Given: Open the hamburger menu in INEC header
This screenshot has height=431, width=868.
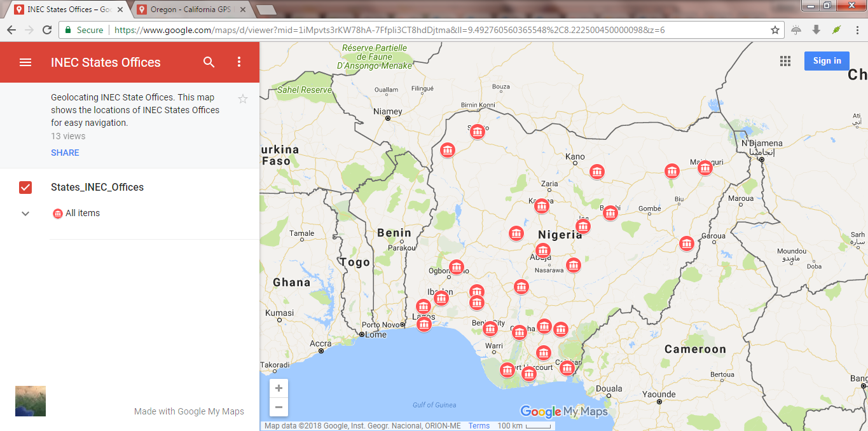Looking at the screenshot, I should pos(25,62).
